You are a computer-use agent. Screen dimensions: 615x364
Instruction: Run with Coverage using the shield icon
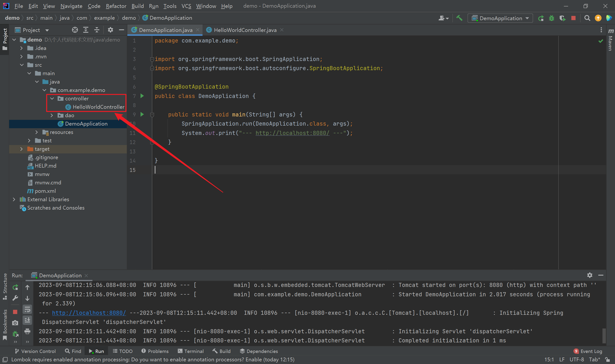(562, 18)
